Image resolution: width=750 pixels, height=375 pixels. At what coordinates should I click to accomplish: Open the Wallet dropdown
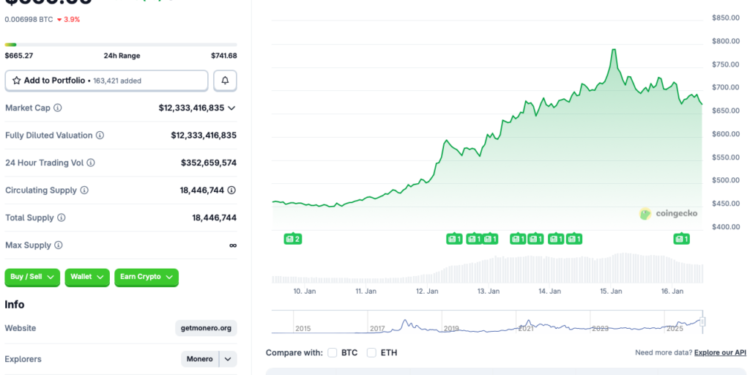[87, 277]
